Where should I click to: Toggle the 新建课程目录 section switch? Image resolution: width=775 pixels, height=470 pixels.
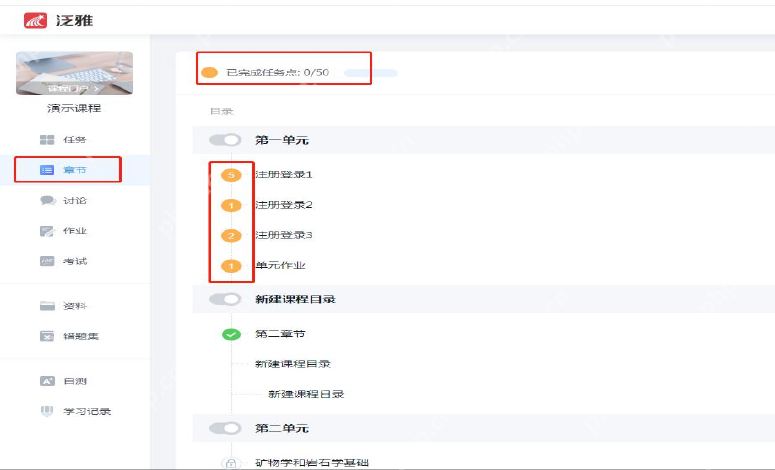coord(225,299)
